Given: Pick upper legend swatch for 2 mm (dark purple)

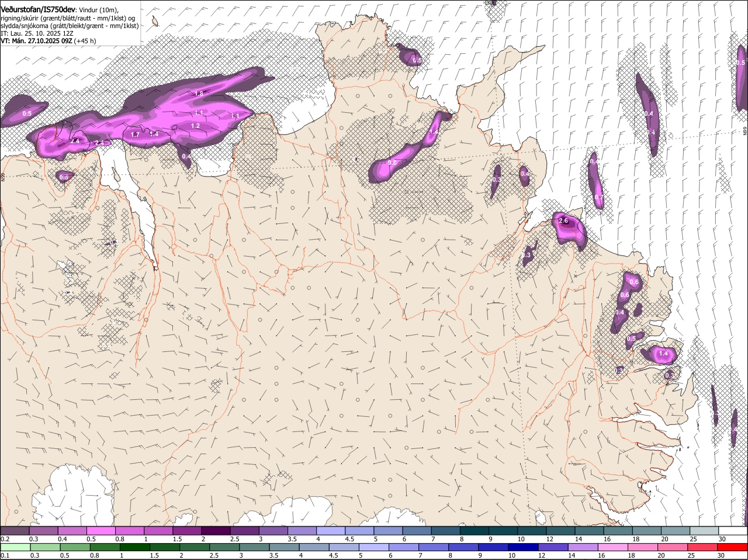Looking at the screenshot, I should pyautogui.click(x=216, y=530).
